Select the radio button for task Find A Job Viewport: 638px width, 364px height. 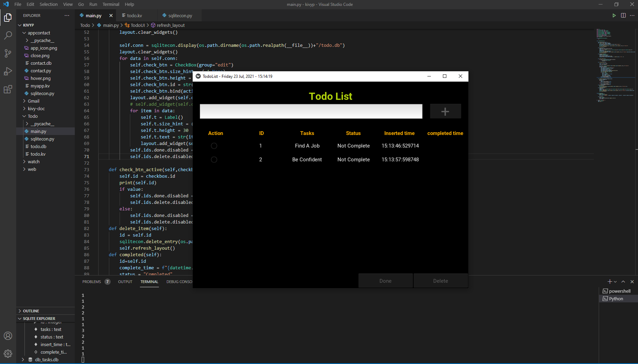[214, 146]
